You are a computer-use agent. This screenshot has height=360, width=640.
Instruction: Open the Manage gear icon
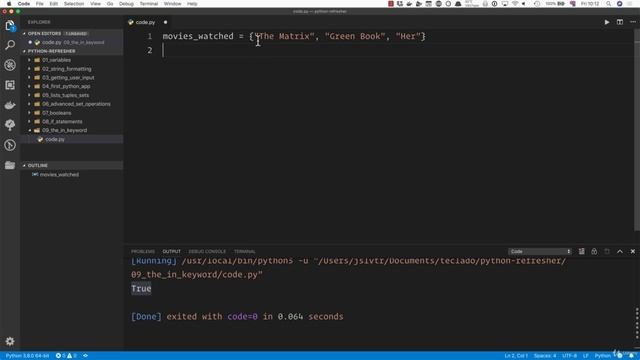pos(10,341)
